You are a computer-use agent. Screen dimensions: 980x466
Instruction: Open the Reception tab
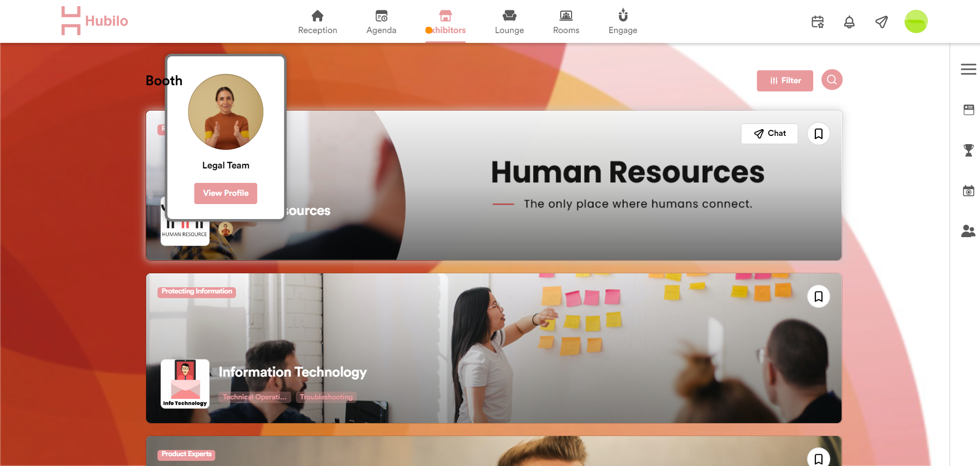[318, 22]
